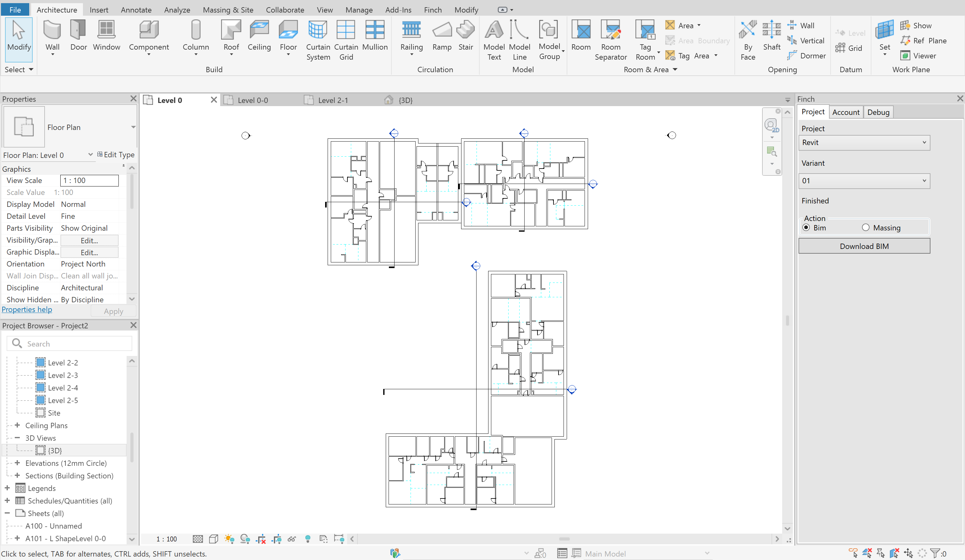The width and height of the screenshot is (965, 560).
Task: Select the Massing radio button
Action: 865,228
